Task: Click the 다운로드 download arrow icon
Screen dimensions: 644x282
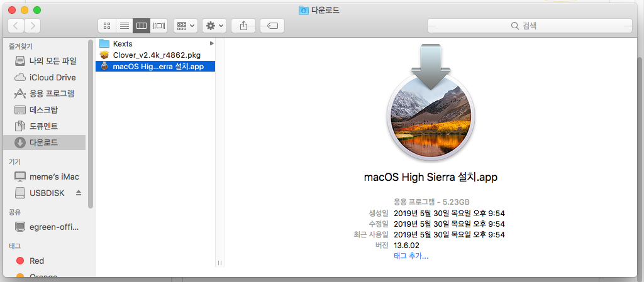Action: [19, 142]
